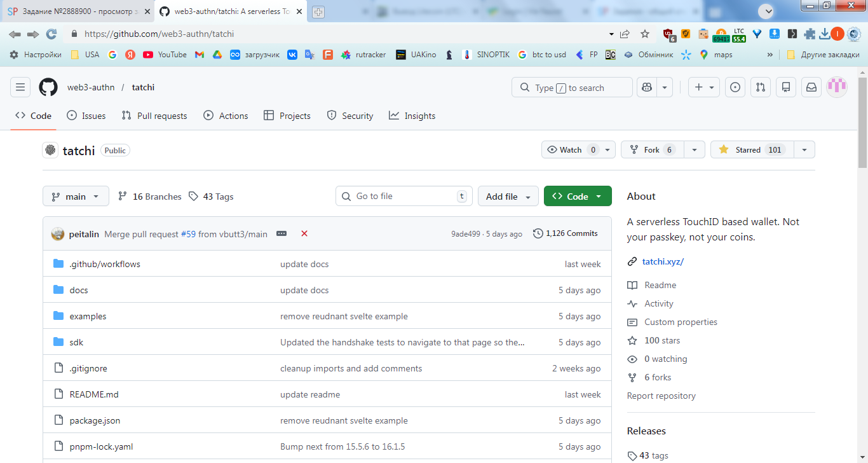Open GitHub hamburger navigation menu

[x=20, y=87]
